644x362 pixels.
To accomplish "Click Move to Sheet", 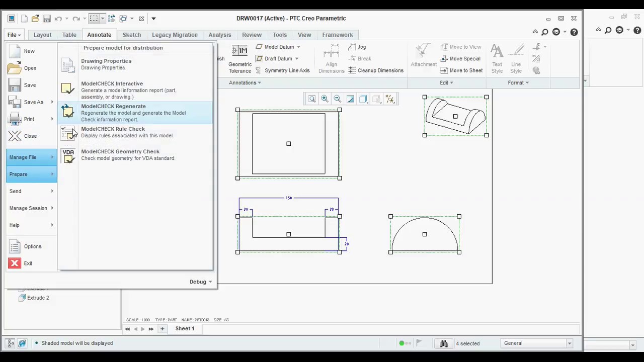I will (x=461, y=70).
